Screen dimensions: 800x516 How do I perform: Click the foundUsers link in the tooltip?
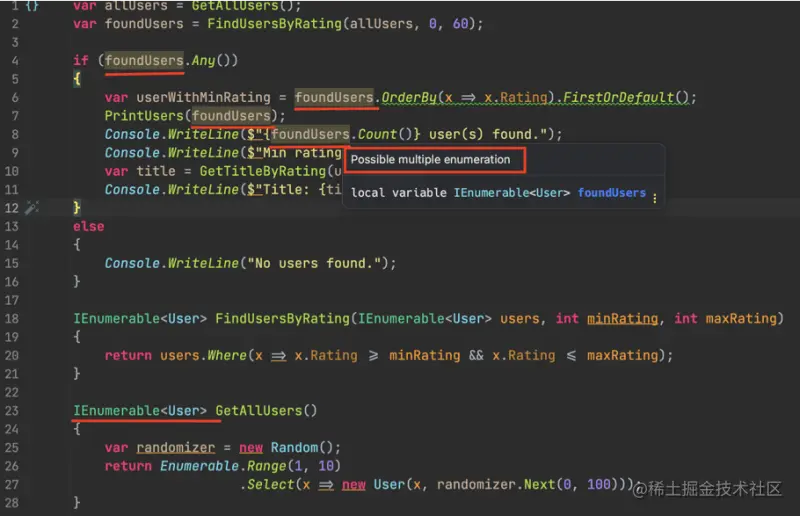(612, 193)
